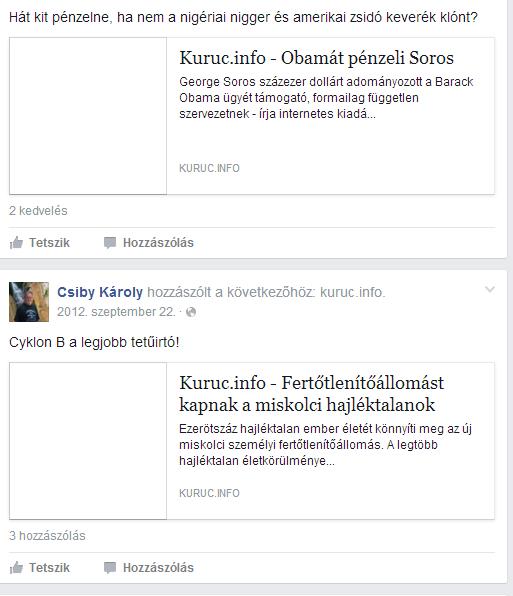Click the blank preview image of the Soros article
This screenshot has width=513, height=596.
pos(88,116)
